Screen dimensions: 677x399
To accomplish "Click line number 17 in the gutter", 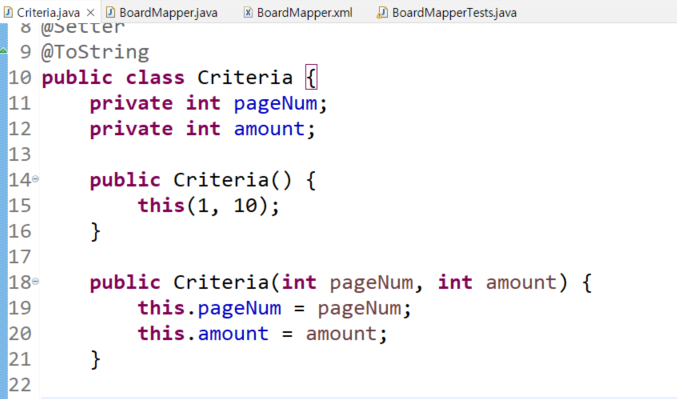I will [20, 257].
